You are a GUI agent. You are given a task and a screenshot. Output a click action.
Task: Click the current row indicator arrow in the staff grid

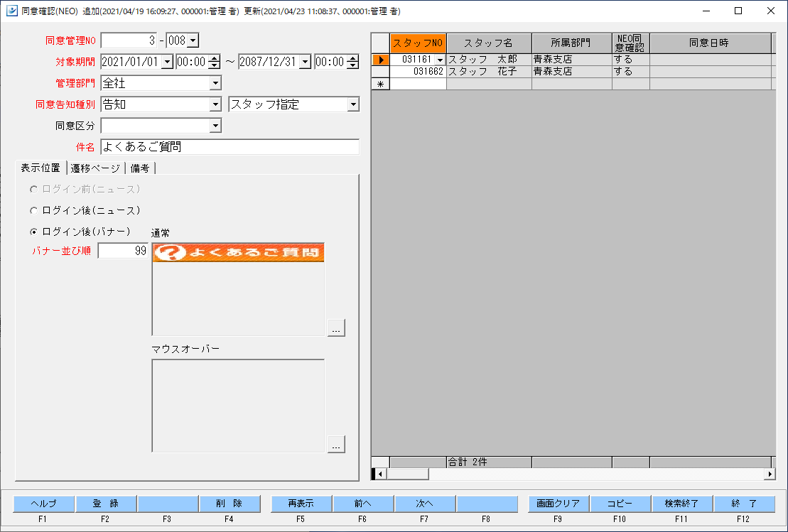380,60
